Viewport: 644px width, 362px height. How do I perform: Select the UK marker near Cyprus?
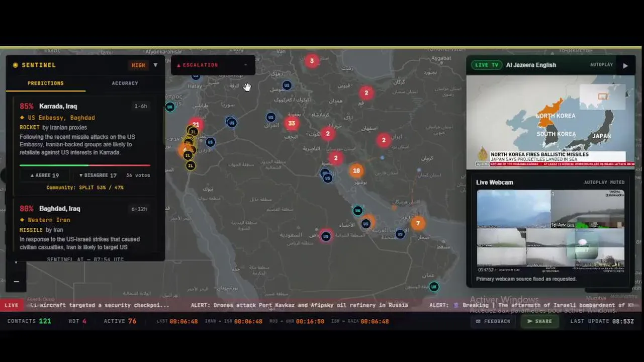170,107
